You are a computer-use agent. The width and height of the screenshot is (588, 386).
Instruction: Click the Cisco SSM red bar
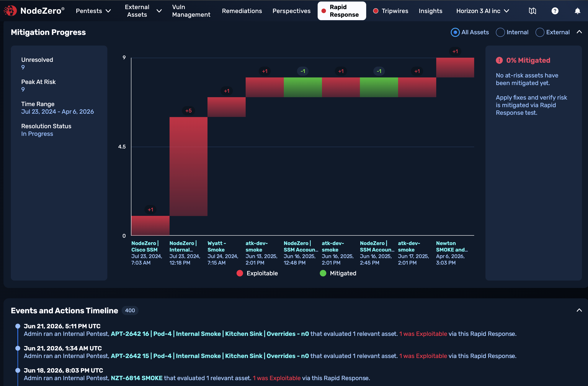(x=150, y=225)
